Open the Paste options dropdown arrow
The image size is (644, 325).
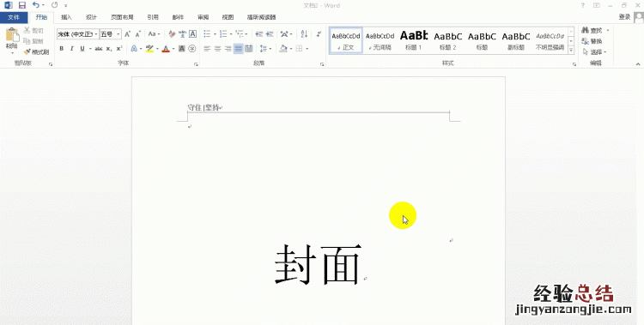[11, 53]
